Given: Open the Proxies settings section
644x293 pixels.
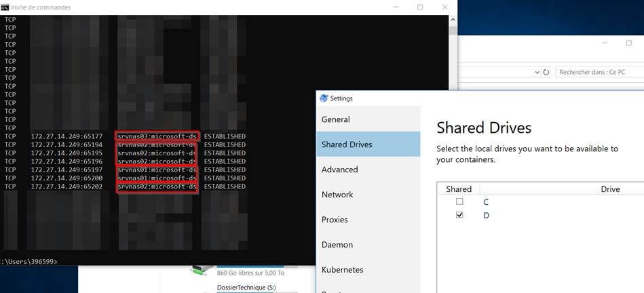Looking at the screenshot, I should [368, 220].
